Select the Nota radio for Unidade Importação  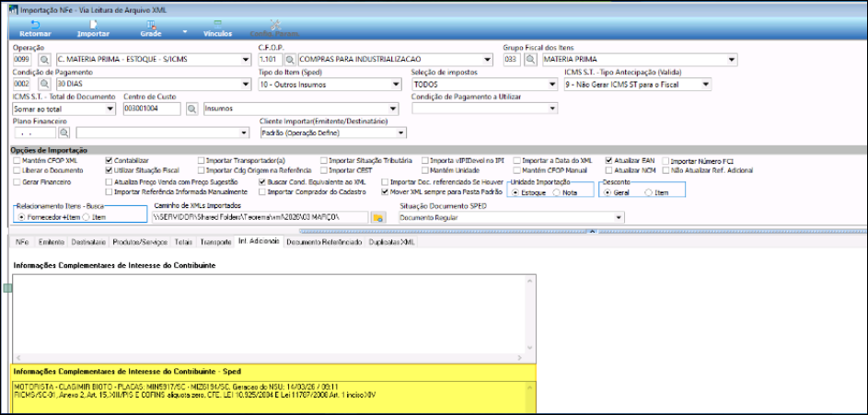click(x=559, y=193)
